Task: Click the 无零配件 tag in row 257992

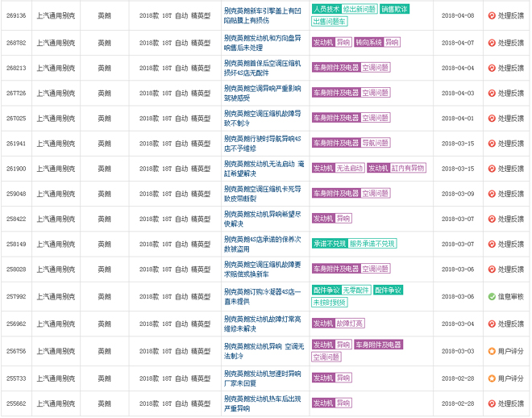Action: 356,290
